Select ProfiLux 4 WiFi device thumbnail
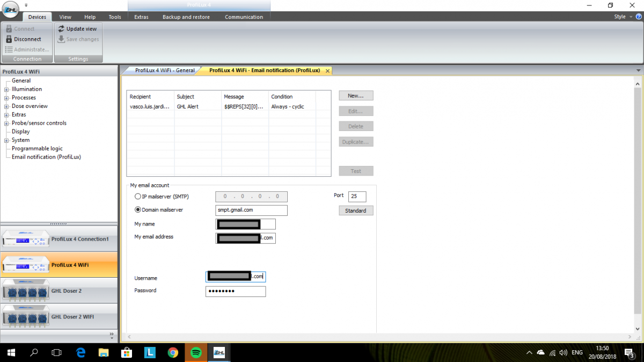This screenshot has width=644, height=362. pos(25,265)
